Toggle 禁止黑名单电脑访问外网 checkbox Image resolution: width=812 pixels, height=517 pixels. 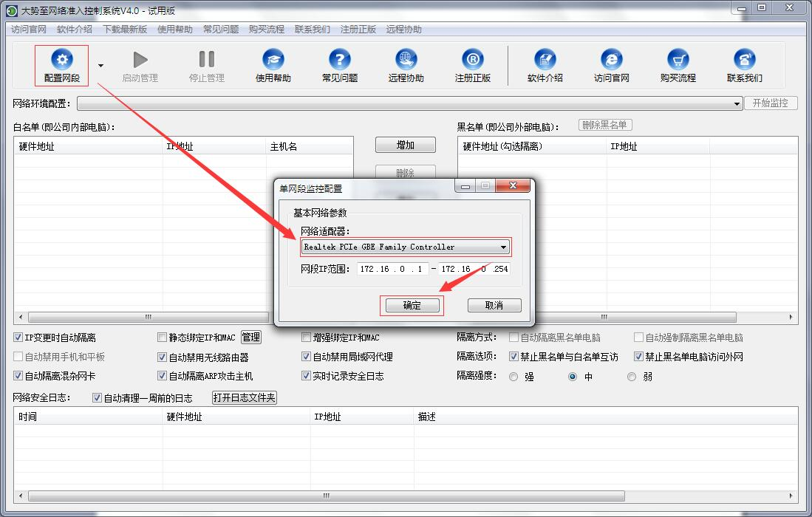pyautogui.click(x=638, y=357)
